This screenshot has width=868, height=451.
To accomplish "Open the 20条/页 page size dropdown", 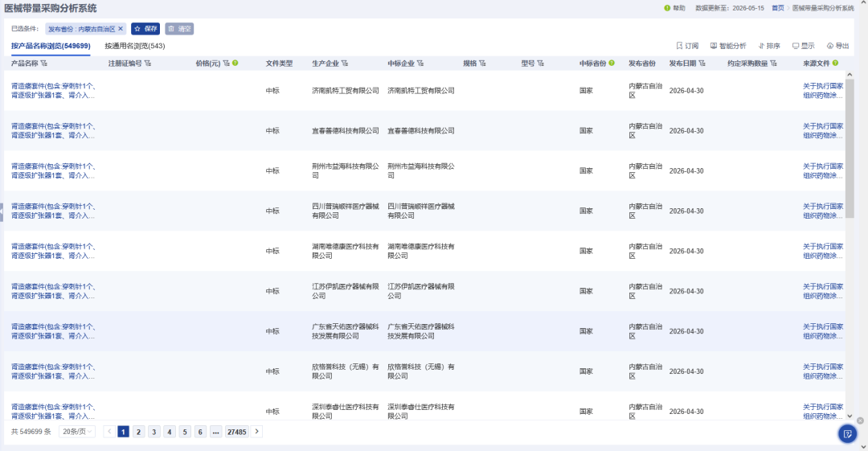I will (x=77, y=432).
